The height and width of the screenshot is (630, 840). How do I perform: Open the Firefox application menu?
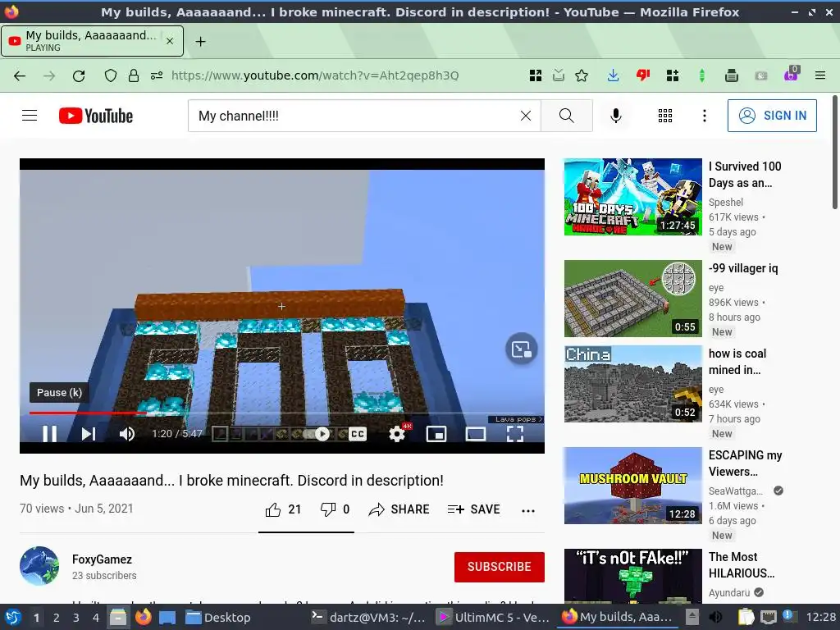point(820,75)
